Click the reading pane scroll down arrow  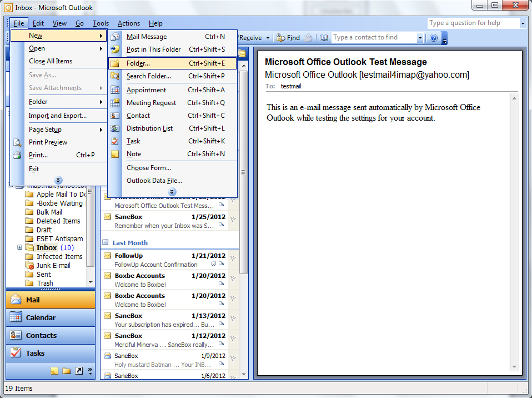click(514, 367)
